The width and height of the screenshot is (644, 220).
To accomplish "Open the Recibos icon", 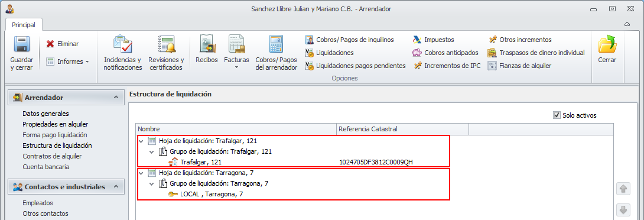I will [x=207, y=44].
